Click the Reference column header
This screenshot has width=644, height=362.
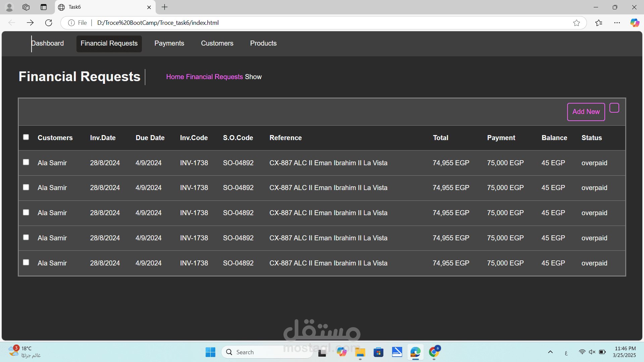pos(285,138)
